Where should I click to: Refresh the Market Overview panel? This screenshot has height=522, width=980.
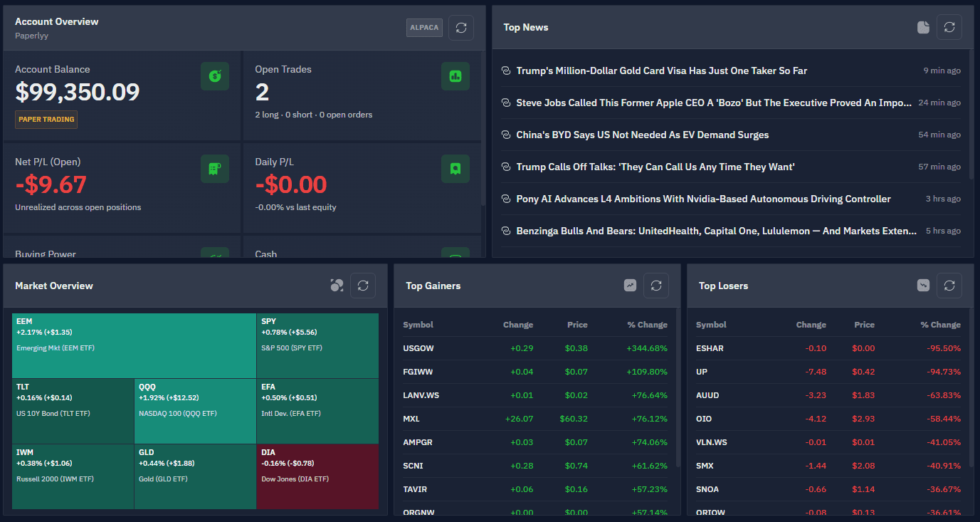pyautogui.click(x=363, y=286)
